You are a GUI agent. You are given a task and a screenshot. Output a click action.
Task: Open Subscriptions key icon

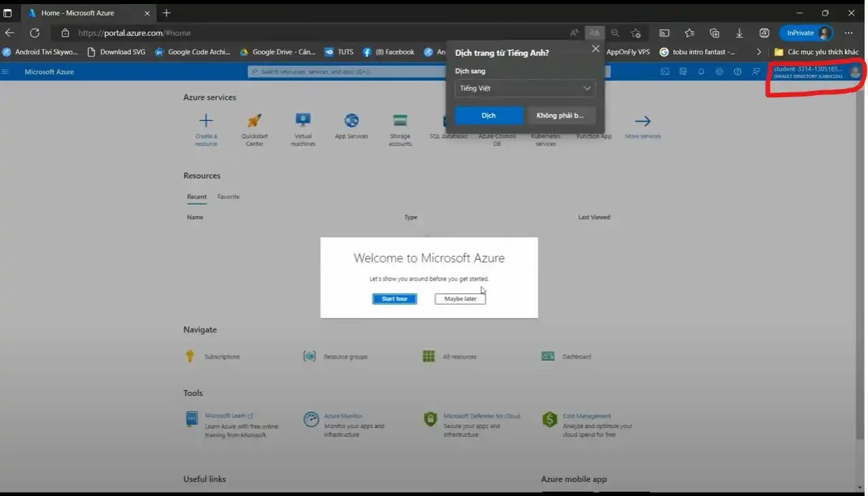point(190,356)
